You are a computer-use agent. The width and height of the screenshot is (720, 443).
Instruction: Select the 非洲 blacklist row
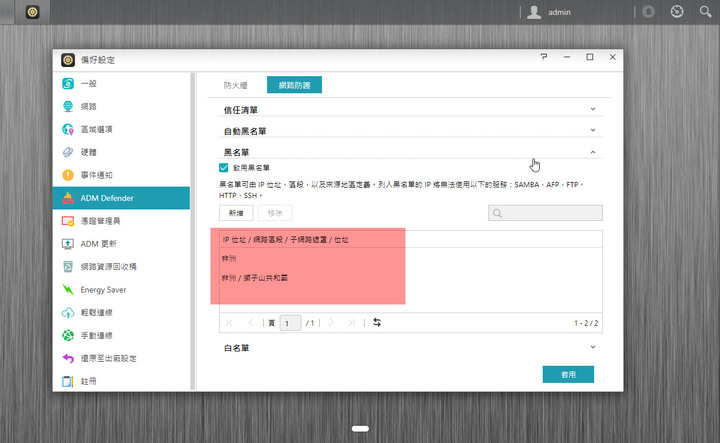click(411, 258)
